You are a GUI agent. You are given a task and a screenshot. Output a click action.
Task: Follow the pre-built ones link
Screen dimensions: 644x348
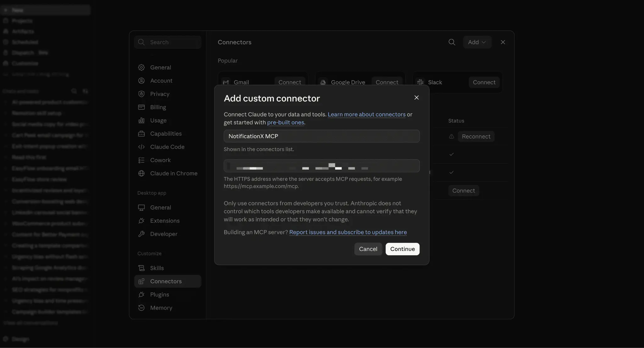tap(286, 122)
